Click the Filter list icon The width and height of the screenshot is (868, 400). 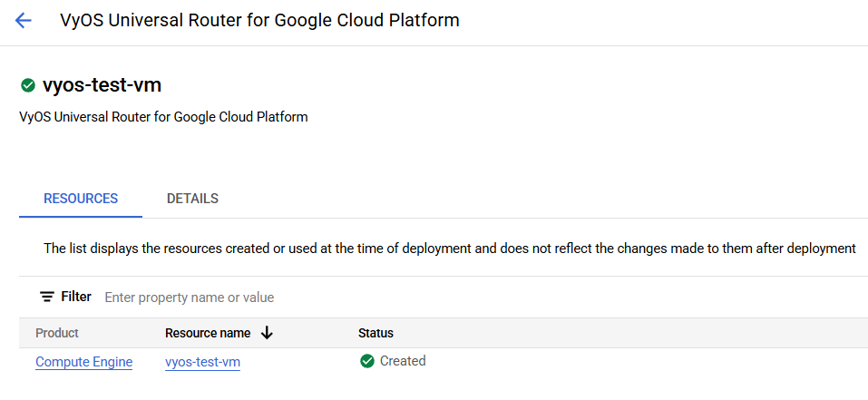point(46,298)
